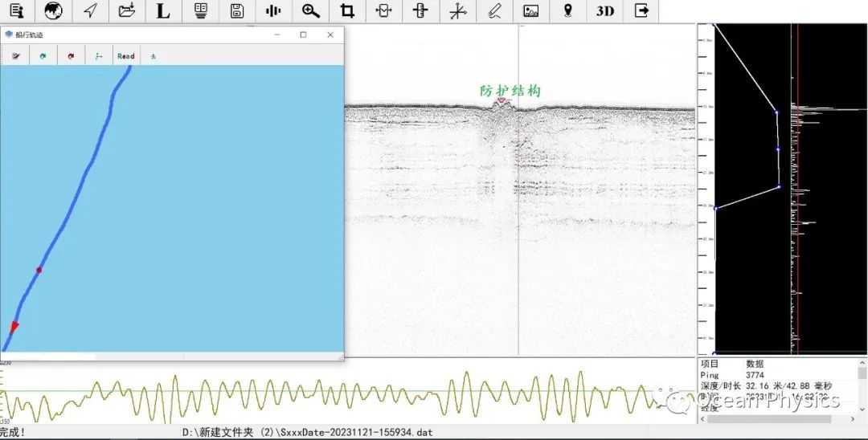
Task: Save data with the floppy disk icon
Action: click(236, 10)
